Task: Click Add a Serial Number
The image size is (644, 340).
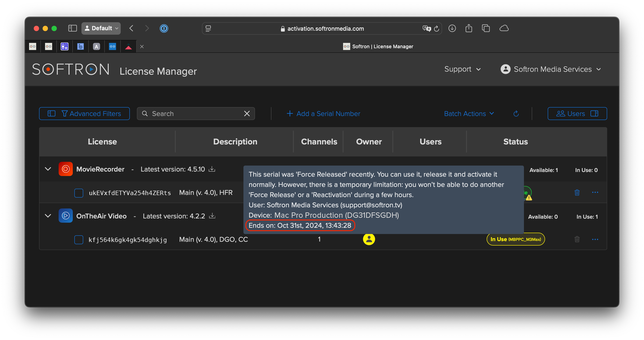Action: point(323,114)
